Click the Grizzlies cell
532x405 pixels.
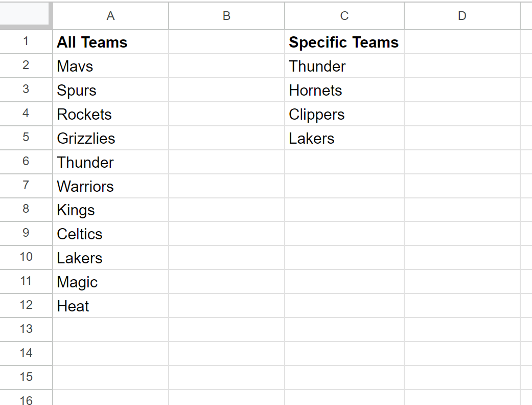coord(110,138)
